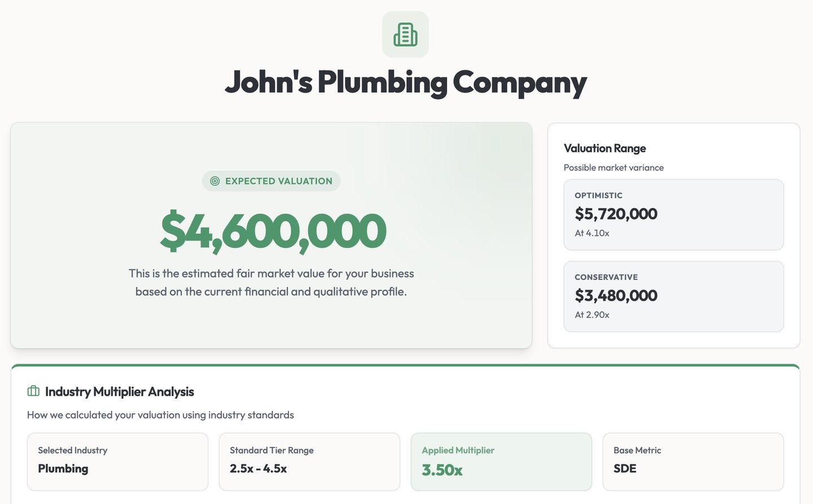The image size is (813, 504).
Task: Open the Base Metric SDE card
Action: [693, 461]
